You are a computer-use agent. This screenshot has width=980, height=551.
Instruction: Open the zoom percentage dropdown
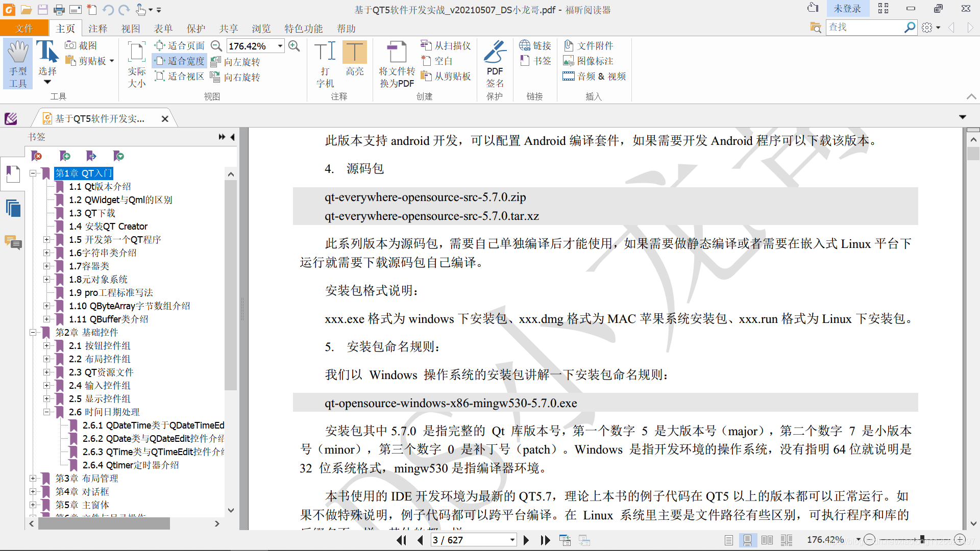click(x=280, y=46)
